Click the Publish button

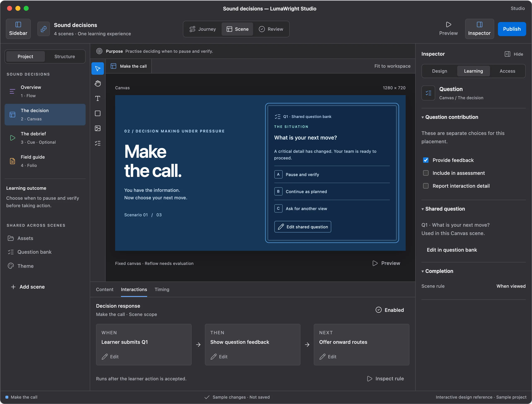click(x=512, y=29)
